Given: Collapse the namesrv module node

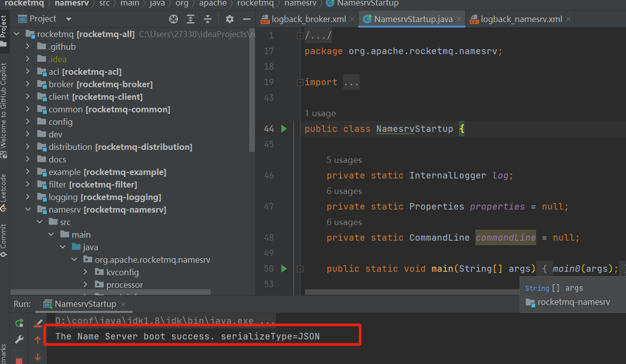Looking at the screenshot, I should pyautogui.click(x=29, y=210).
